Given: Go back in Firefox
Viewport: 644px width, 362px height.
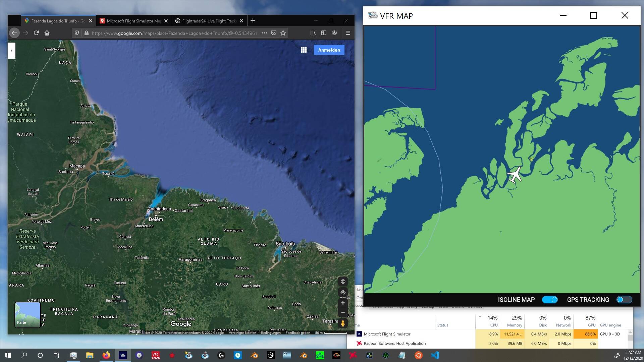Looking at the screenshot, I should [14, 33].
